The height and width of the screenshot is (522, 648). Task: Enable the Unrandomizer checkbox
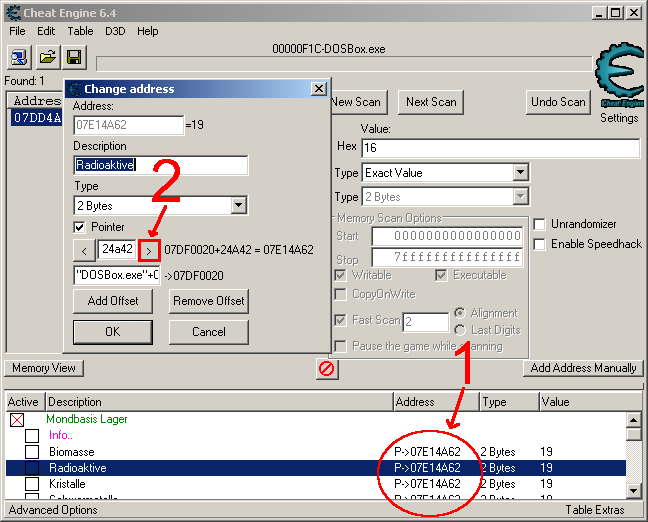[x=539, y=224]
